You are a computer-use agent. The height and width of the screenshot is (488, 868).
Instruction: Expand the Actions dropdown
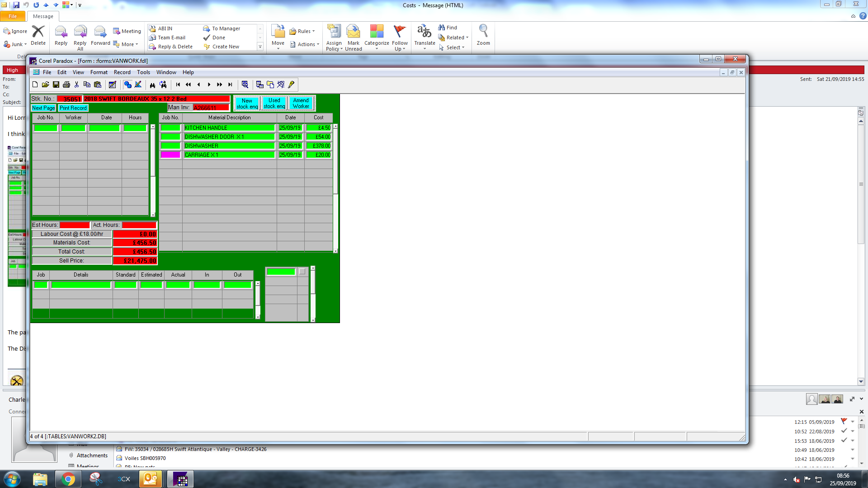pos(305,44)
